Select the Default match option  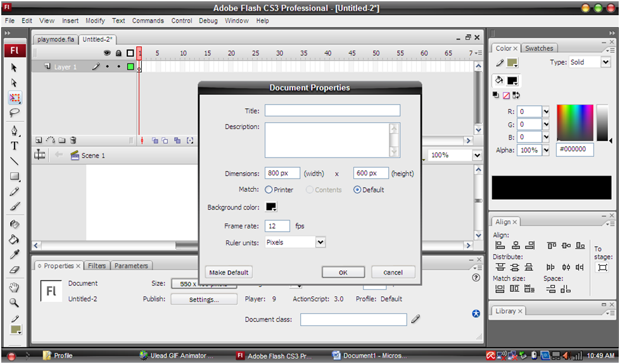pyautogui.click(x=357, y=190)
